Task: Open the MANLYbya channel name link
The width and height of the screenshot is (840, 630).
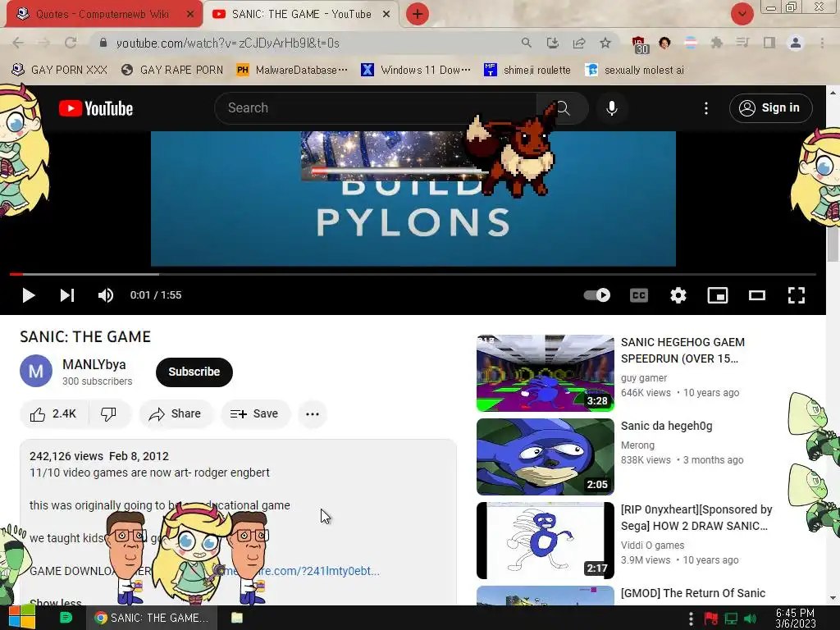Action: 94,364
